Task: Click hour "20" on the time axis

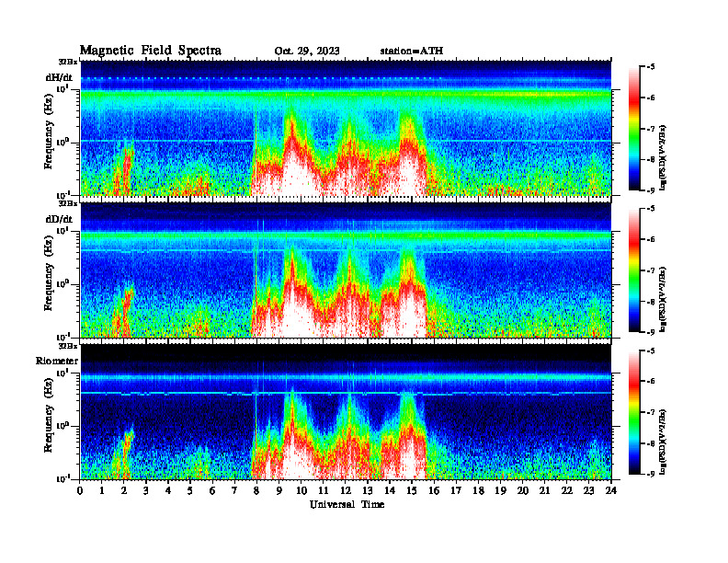Action: [x=522, y=490]
